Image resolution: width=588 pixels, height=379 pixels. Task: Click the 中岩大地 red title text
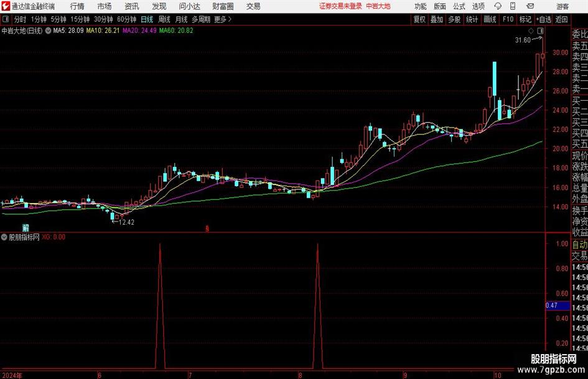pyautogui.click(x=378, y=6)
